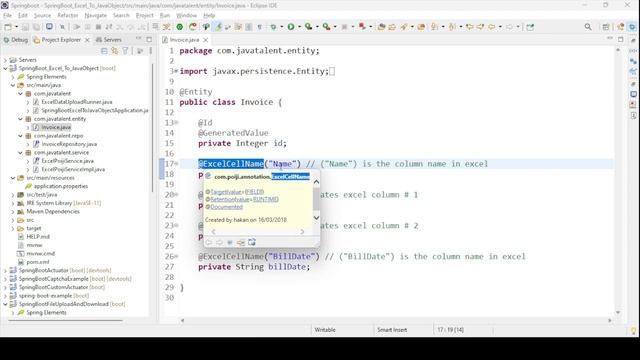Click the 'Writable' status bar entry
640x360 pixels.
[325, 330]
